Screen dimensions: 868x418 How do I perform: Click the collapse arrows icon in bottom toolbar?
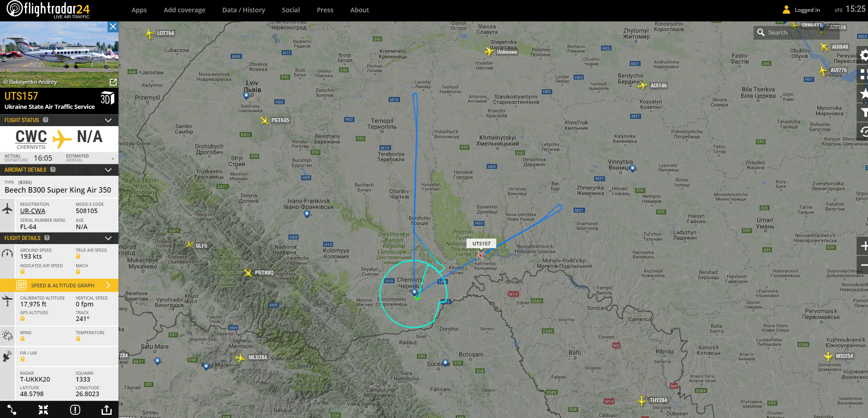click(x=43, y=410)
